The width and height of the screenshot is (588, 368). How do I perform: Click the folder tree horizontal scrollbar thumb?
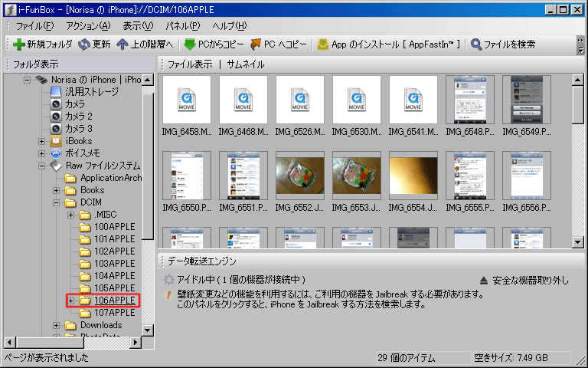pyautogui.click(x=51, y=343)
